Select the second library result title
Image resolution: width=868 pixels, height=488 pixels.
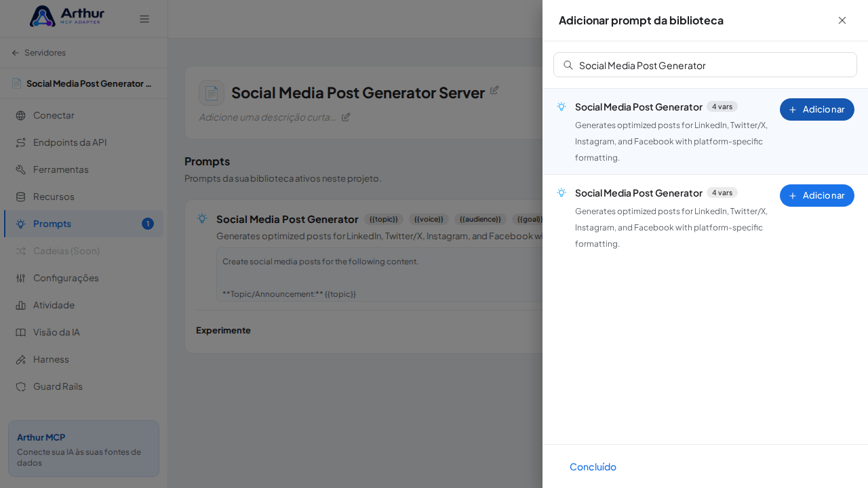tap(639, 192)
